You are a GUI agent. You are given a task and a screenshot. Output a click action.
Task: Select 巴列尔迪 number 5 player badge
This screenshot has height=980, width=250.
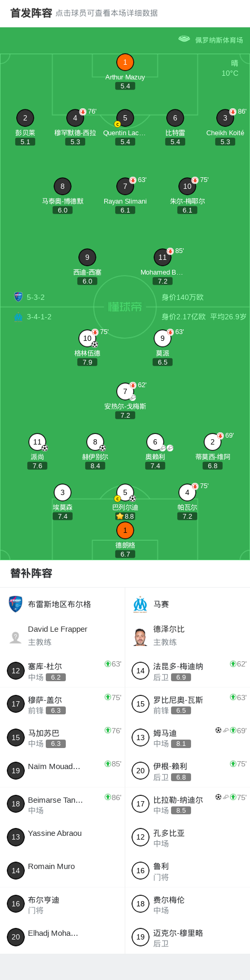click(125, 493)
